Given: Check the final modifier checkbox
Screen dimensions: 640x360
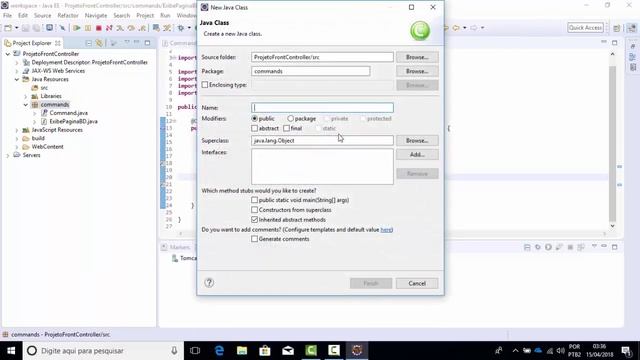Looking at the screenshot, I should tap(287, 128).
